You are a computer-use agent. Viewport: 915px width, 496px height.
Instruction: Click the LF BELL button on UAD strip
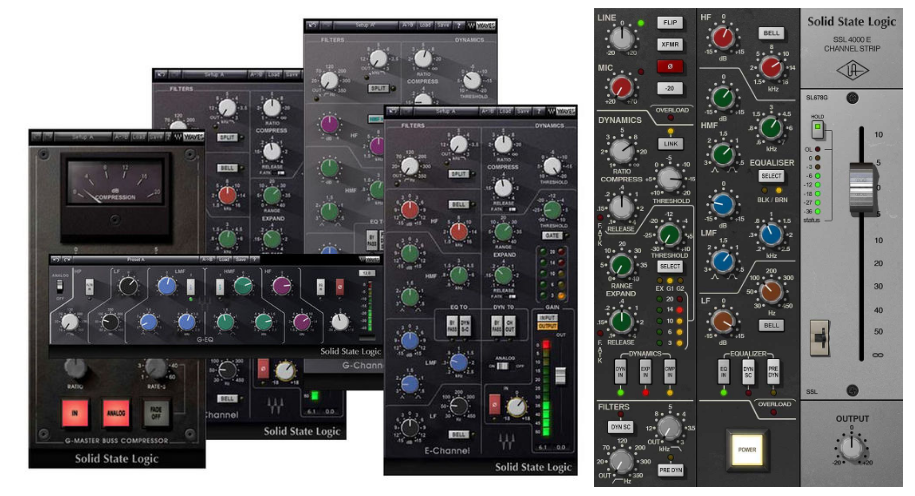pos(771,325)
